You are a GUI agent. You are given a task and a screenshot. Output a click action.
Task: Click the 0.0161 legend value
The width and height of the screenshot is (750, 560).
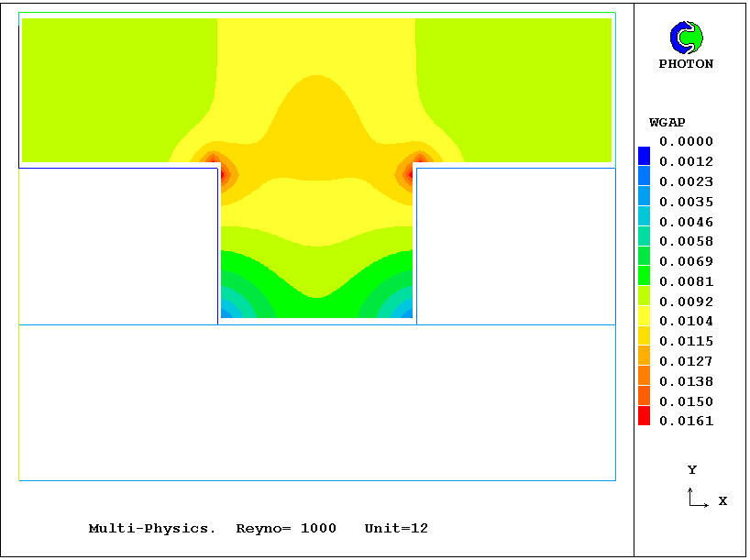(686, 422)
